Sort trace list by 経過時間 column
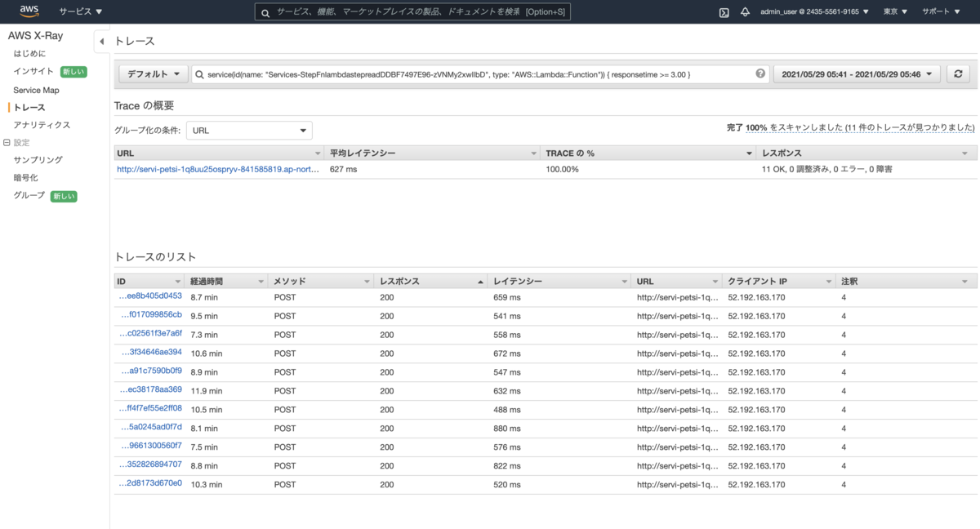Screen dimensions: 980x529 (x=226, y=281)
